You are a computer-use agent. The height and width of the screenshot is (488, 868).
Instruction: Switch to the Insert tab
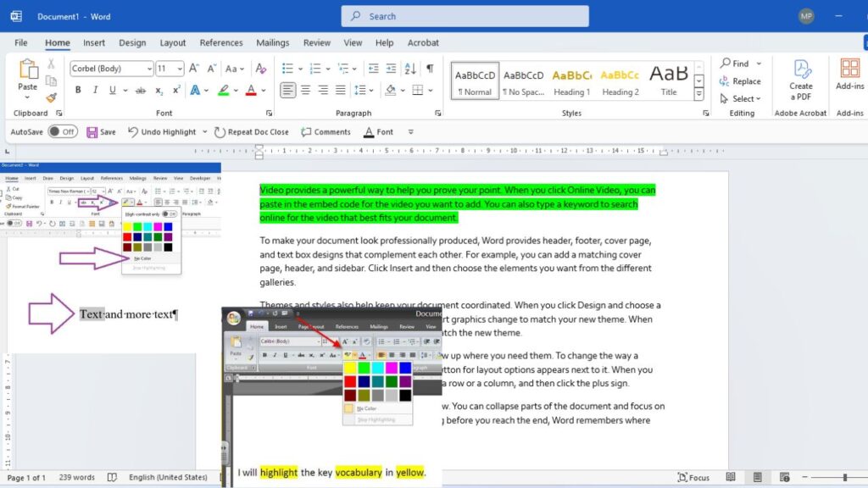pos(93,42)
